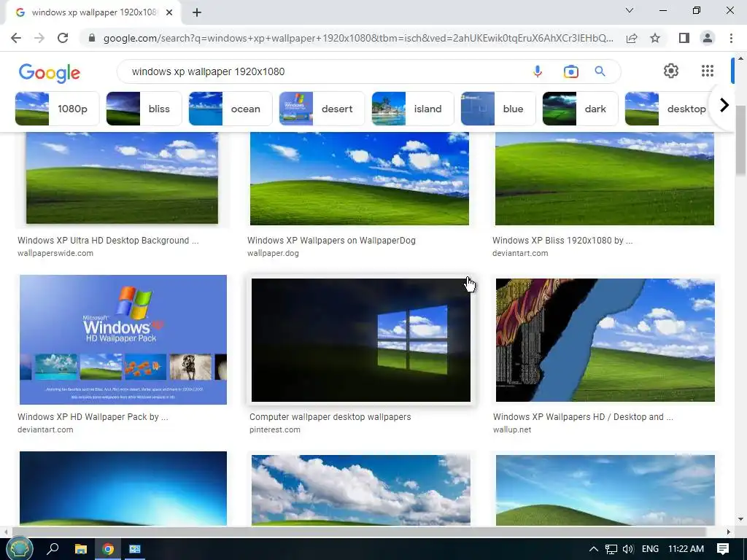Open 'Windows XP Bliss 1920x1080 by' link
This screenshot has width=747, height=560.
562,241
